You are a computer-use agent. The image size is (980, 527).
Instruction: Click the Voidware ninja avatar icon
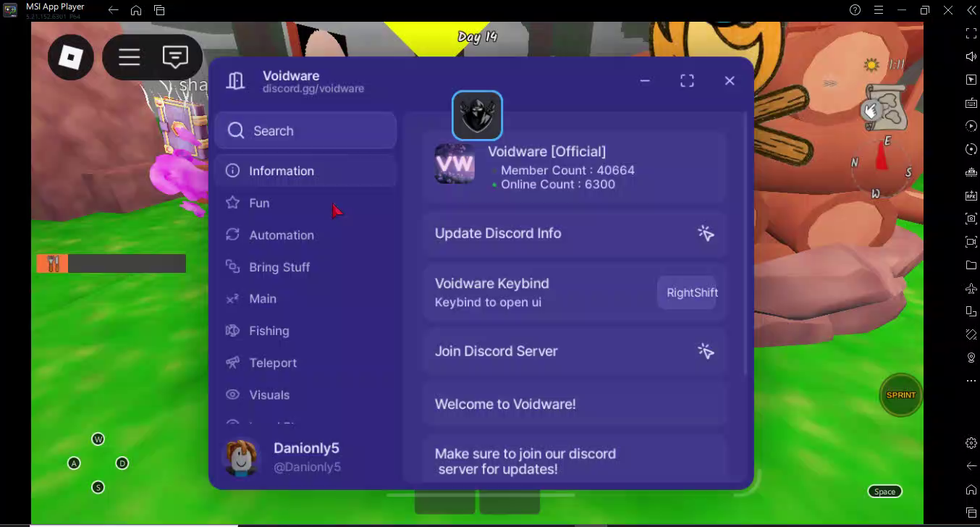pos(477,115)
